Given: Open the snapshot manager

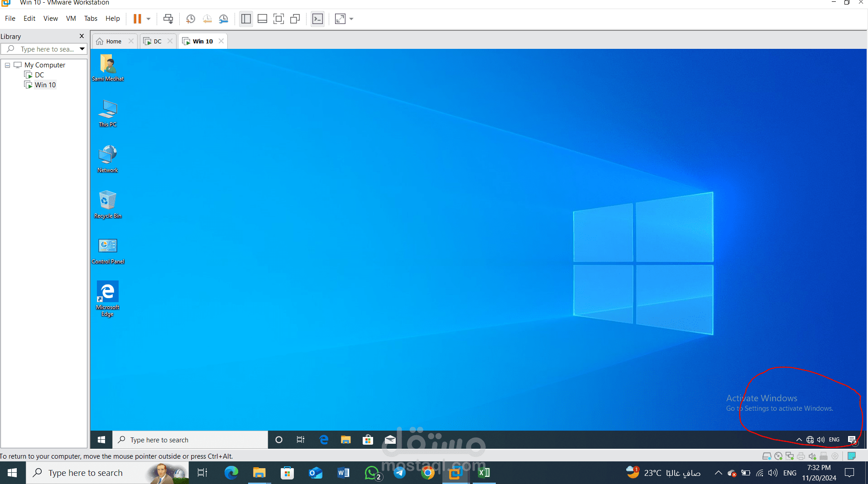Looking at the screenshot, I should pos(224,19).
